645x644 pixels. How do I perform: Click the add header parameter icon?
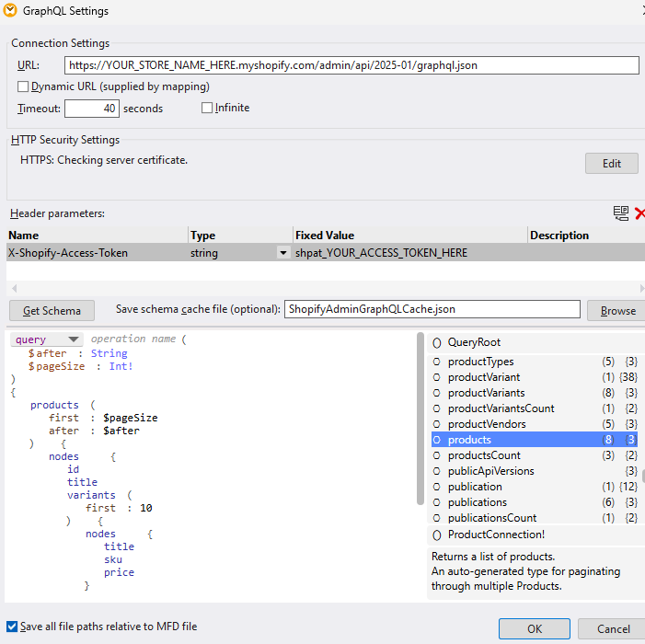click(x=621, y=213)
